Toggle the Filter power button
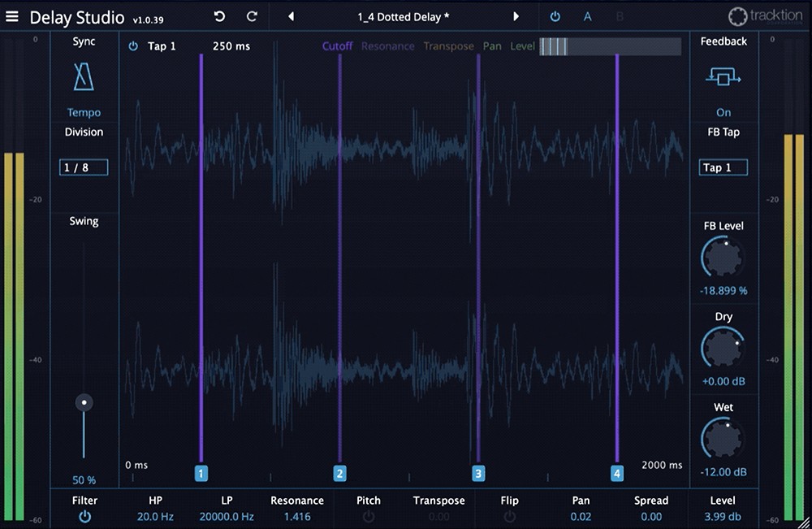The width and height of the screenshot is (812, 529). coord(84,517)
